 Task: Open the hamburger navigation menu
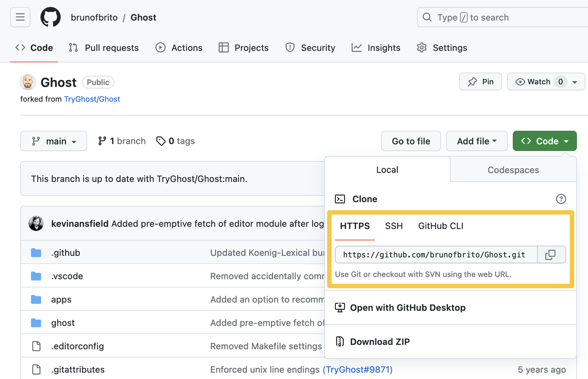click(20, 17)
